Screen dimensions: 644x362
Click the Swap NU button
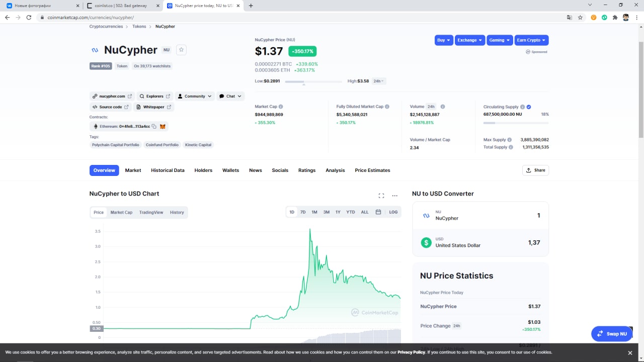612,334
